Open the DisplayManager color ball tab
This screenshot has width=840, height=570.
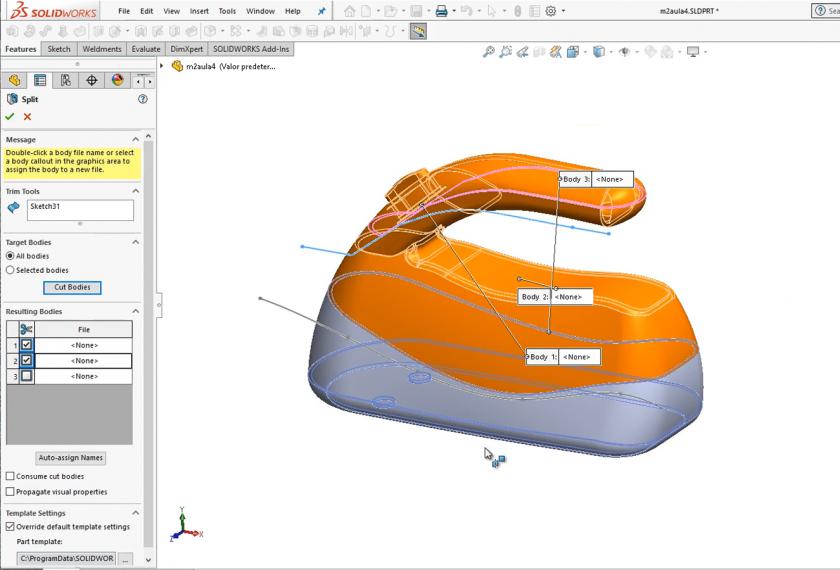click(117, 80)
